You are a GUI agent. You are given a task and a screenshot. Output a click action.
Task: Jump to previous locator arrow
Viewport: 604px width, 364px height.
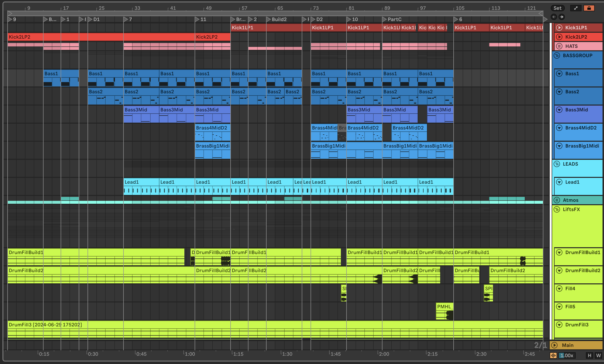pyautogui.click(x=554, y=17)
